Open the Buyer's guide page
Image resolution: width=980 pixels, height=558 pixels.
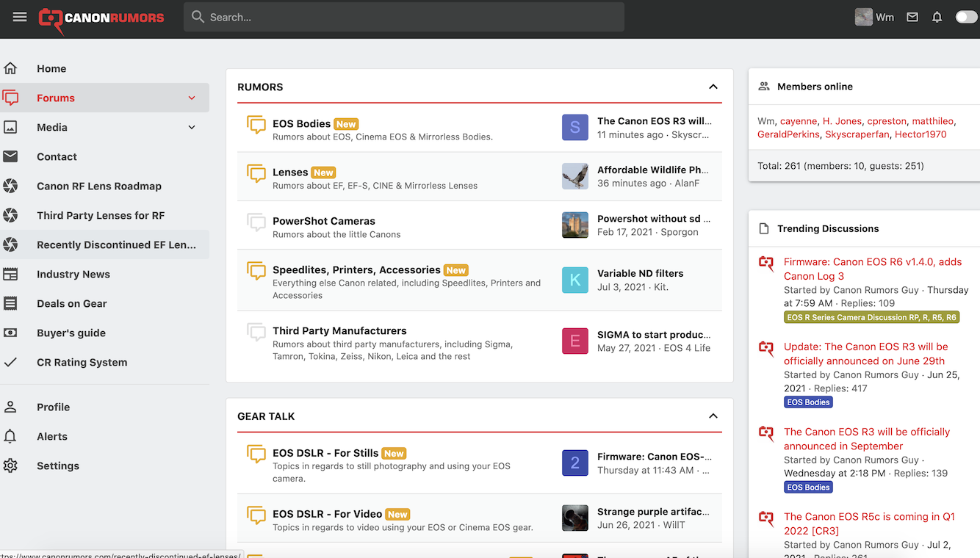71,333
